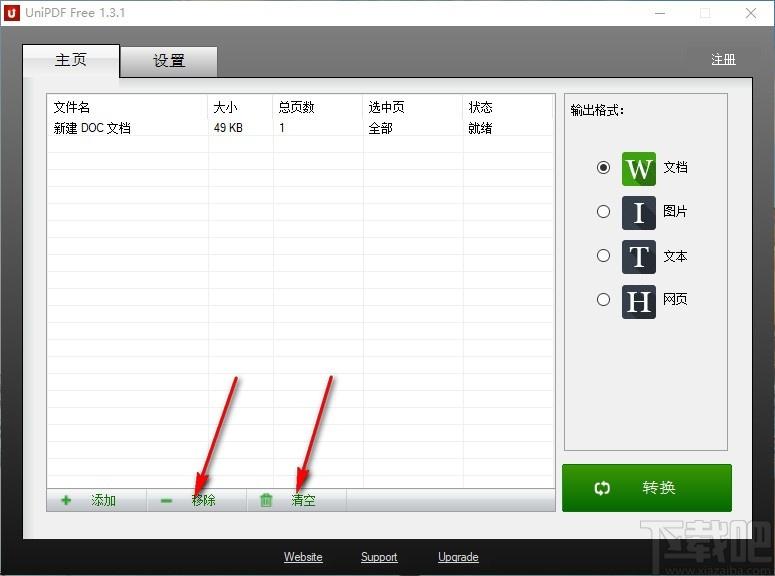The width and height of the screenshot is (775, 576).
Task: Click the green plus add icon
Action: [x=66, y=500]
